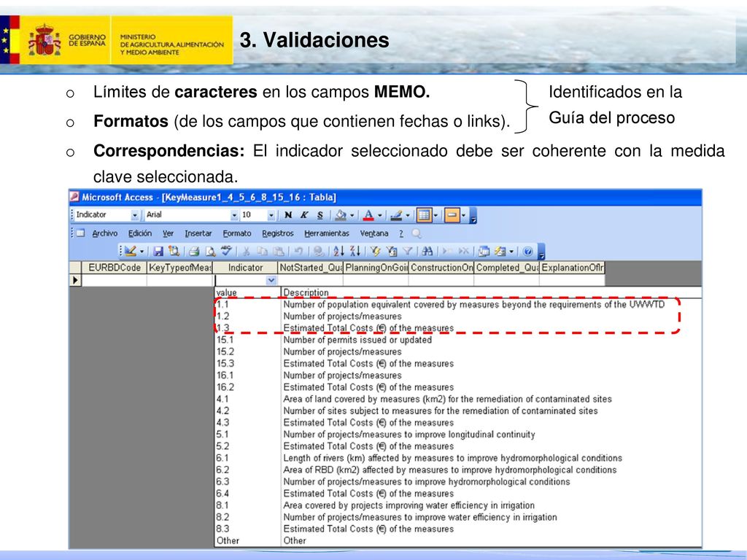Choose value 6.1 length of rivers
The image size is (747, 560).
458,458
